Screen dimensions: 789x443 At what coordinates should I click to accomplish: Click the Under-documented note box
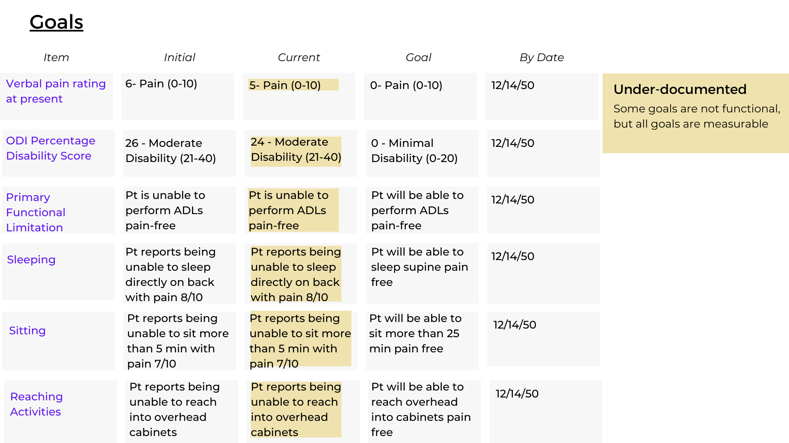tap(695, 113)
